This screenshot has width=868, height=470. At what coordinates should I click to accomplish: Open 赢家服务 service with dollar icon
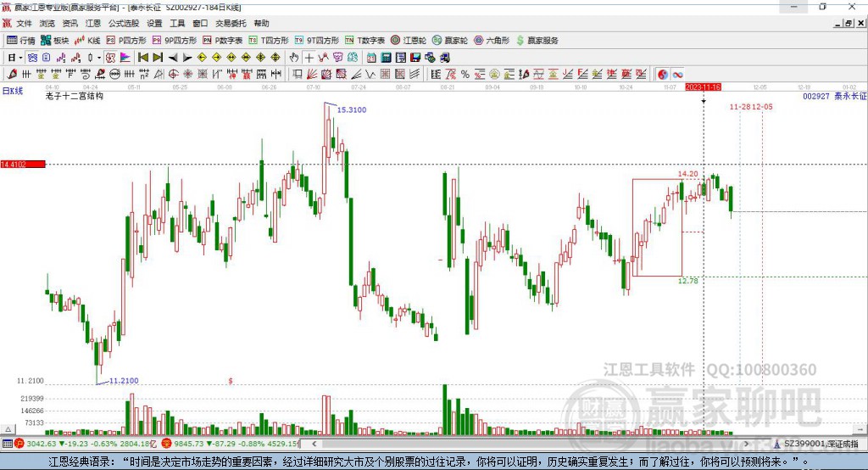537,41
